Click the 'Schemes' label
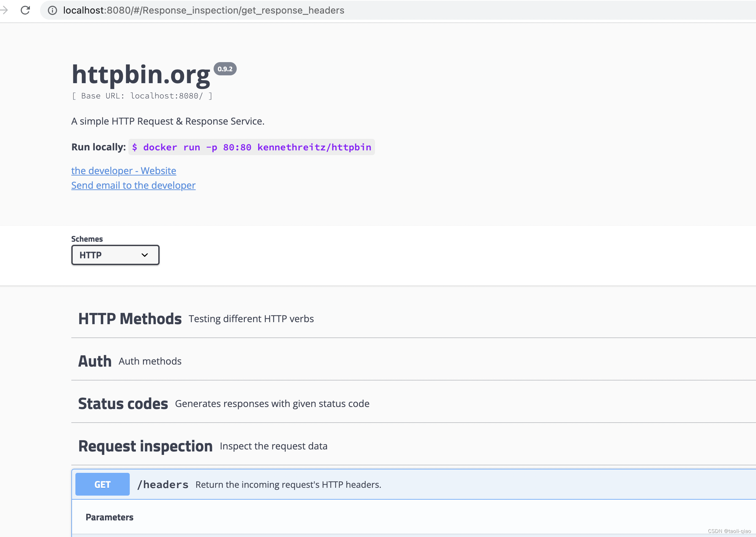Image resolution: width=756 pixels, height=537 pixels. [87, 239]
